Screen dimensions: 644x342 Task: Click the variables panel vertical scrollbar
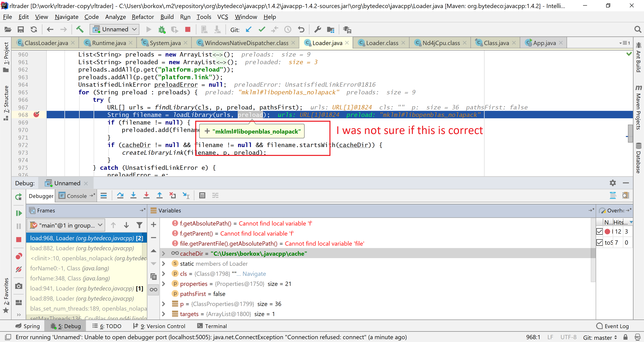[x=593, y=250]
